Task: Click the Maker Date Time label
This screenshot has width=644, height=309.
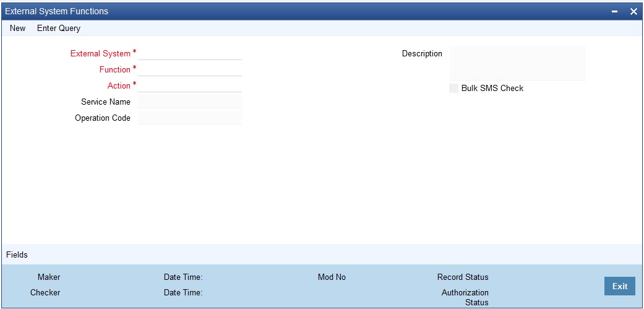Action: pos(183,277)
